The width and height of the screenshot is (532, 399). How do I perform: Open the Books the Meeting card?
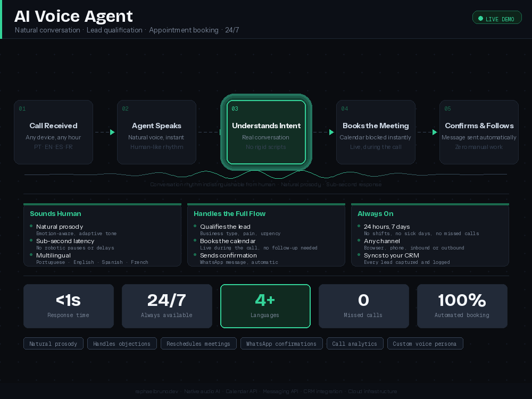[376, 132]
